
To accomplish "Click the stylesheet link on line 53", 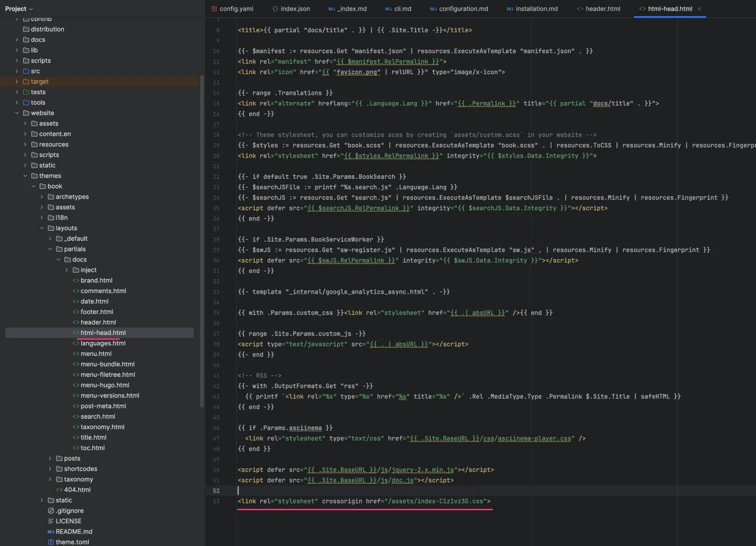I will click(x=364, y=501).
